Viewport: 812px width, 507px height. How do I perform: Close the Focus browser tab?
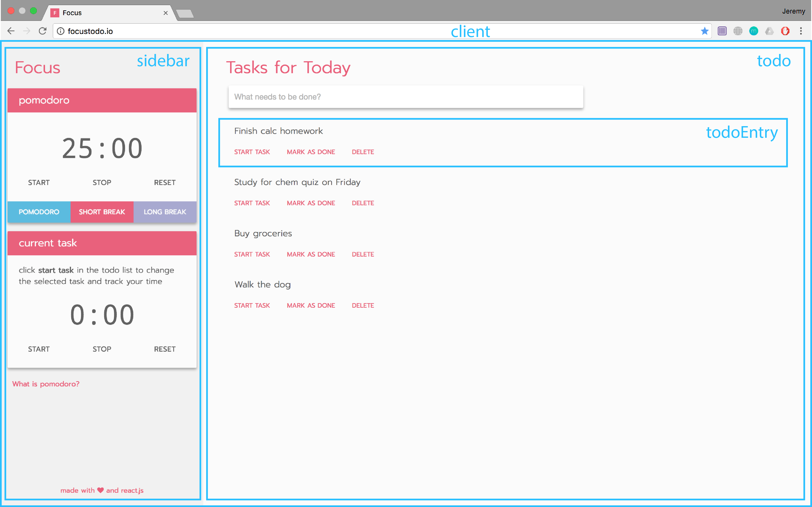coord(165,13)
